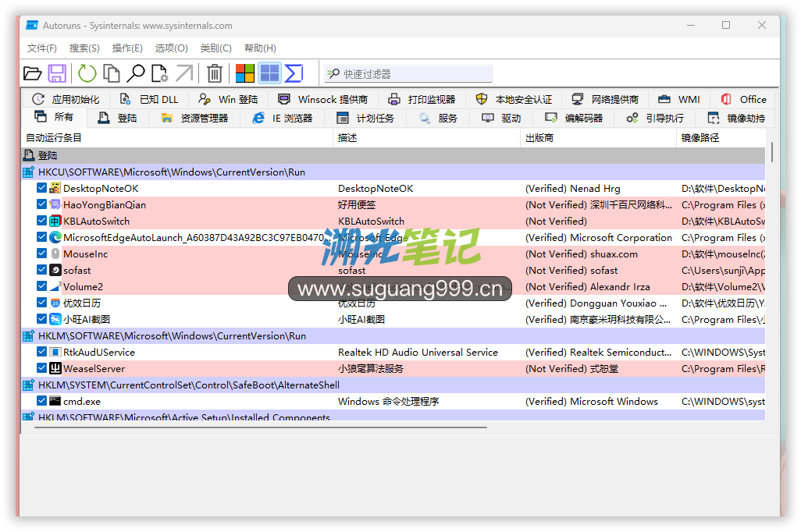This screenshot has width=801, height=532.
Task: Open the 类别(C) menu
Action: [x=215, y=48]
